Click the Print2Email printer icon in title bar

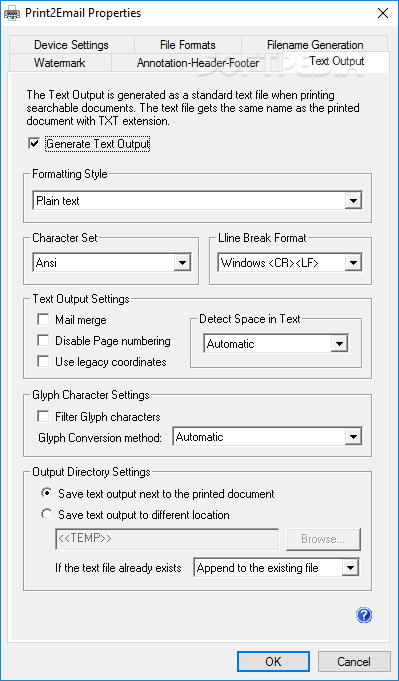(x=11, y=13)
